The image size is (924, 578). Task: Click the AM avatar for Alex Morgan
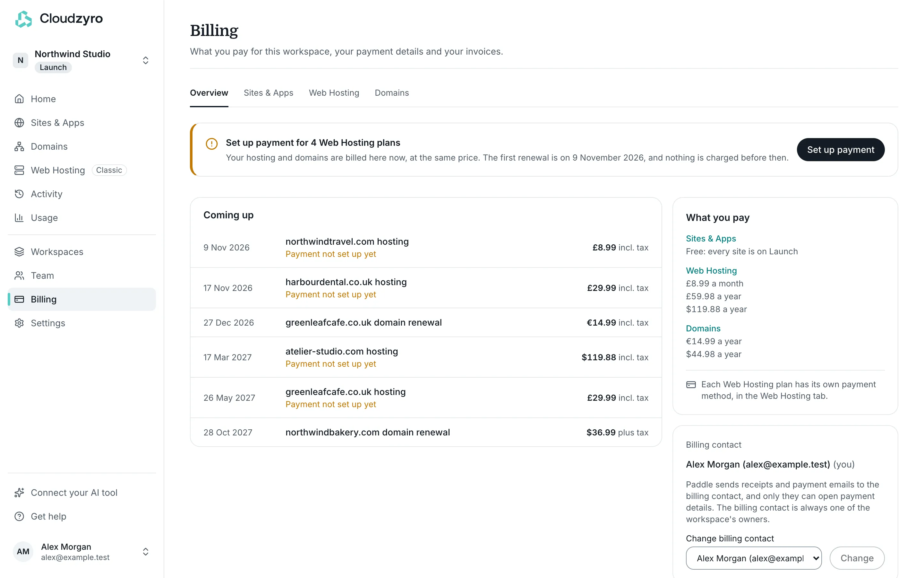pos(23,551)
